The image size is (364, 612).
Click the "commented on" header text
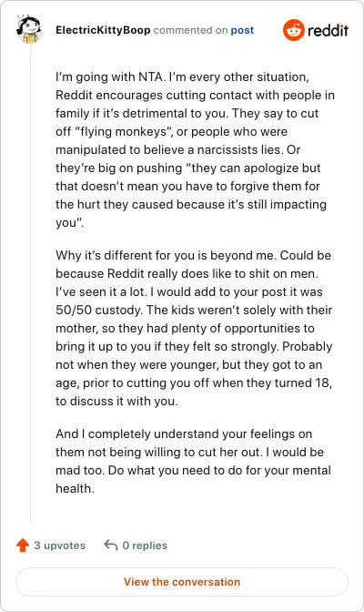pyautogui.click(x=190, y=30)
